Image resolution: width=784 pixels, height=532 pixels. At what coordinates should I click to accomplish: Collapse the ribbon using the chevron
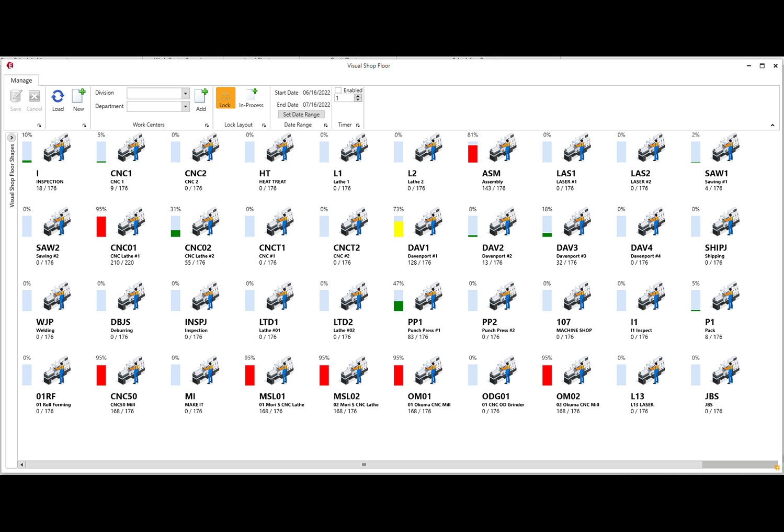772,125
